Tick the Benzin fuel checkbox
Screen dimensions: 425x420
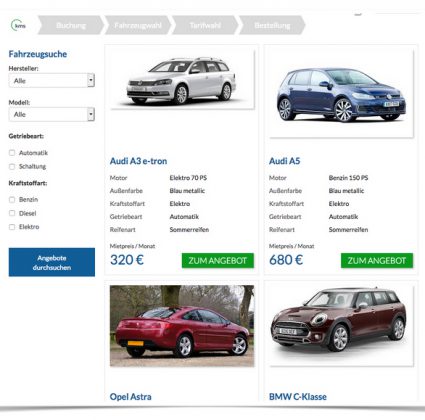pos(12,199)
